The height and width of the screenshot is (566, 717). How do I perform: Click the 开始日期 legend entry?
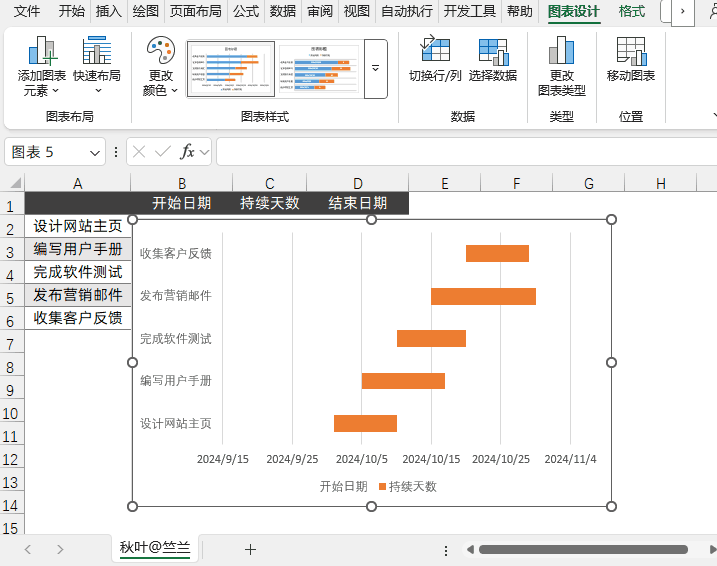[x=343, y=486]
